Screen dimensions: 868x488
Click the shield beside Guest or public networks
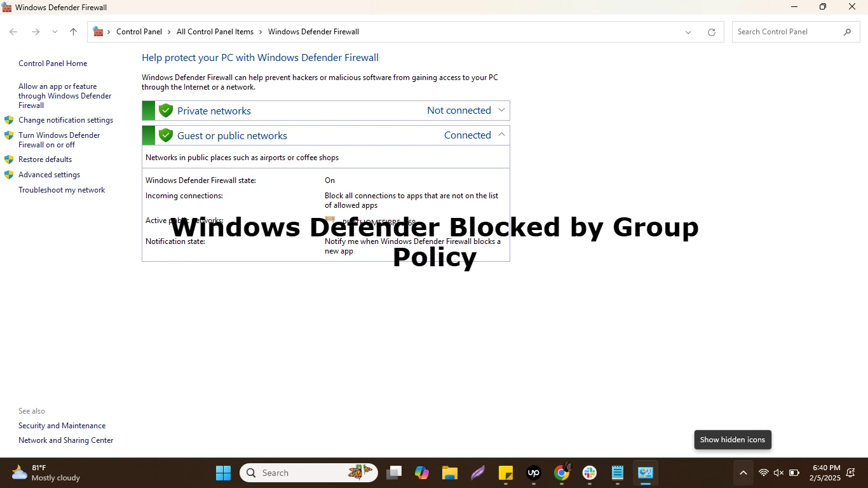165,135
